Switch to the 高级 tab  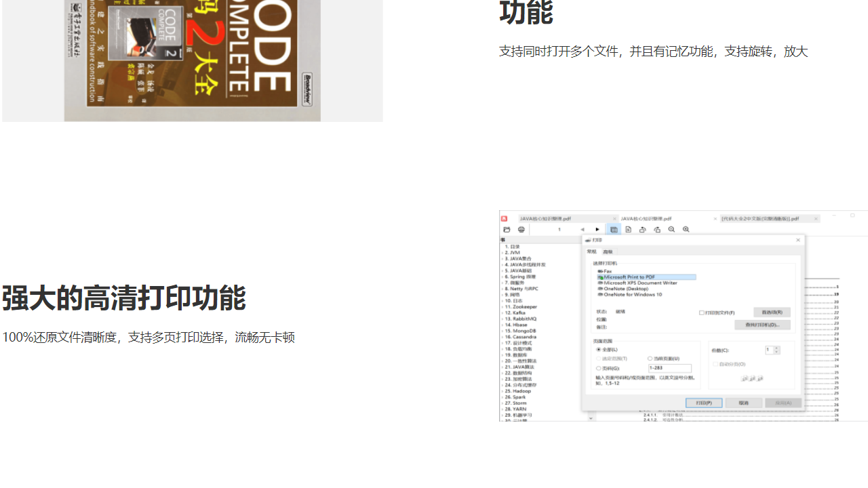pyautogui.click(x=608, y=251)
